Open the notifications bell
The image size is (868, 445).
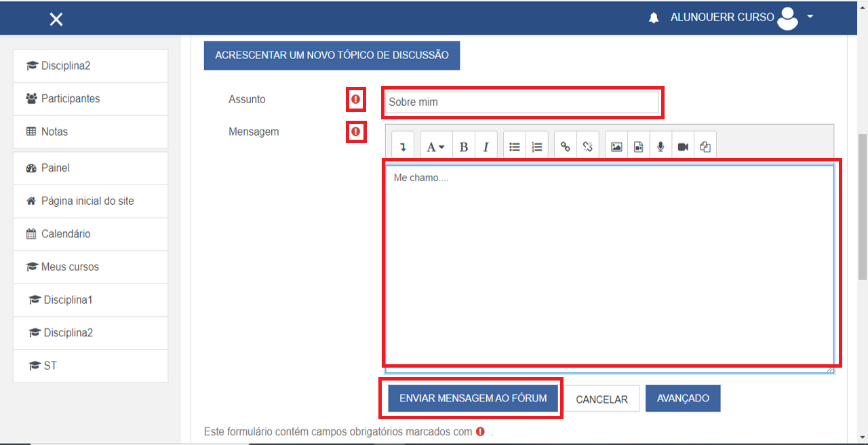(654, 18)
